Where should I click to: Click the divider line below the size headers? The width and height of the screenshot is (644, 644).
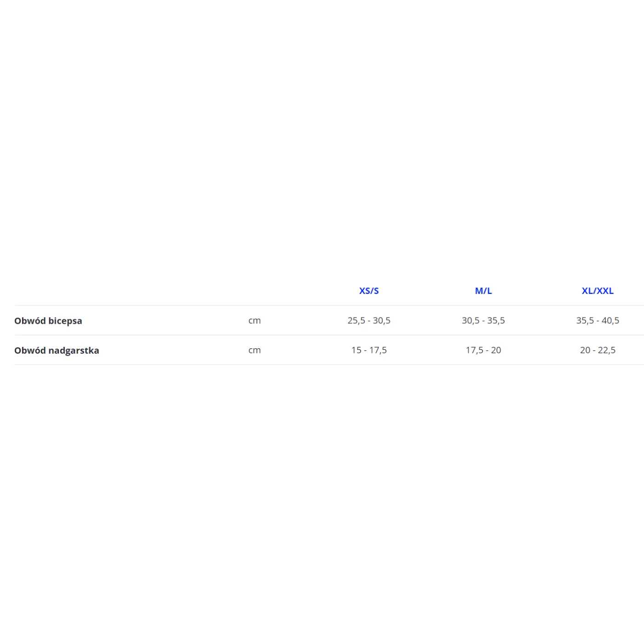(x=322, y=305)
